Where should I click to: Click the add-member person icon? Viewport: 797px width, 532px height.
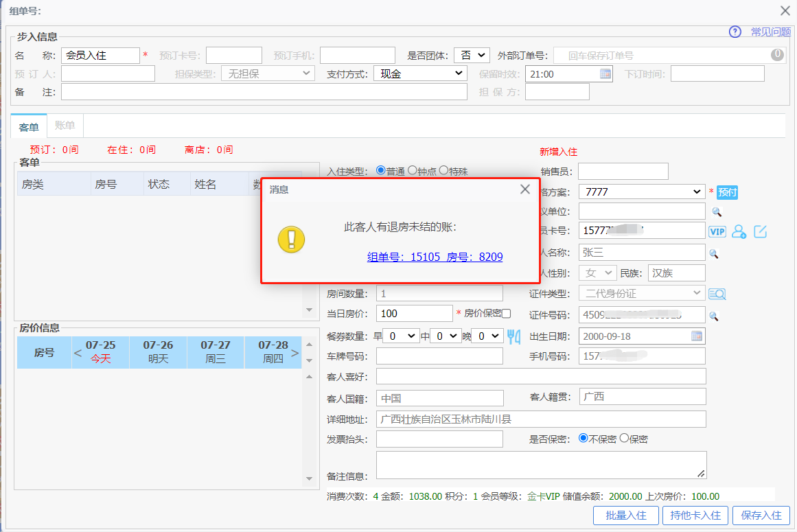click(739, 232)
